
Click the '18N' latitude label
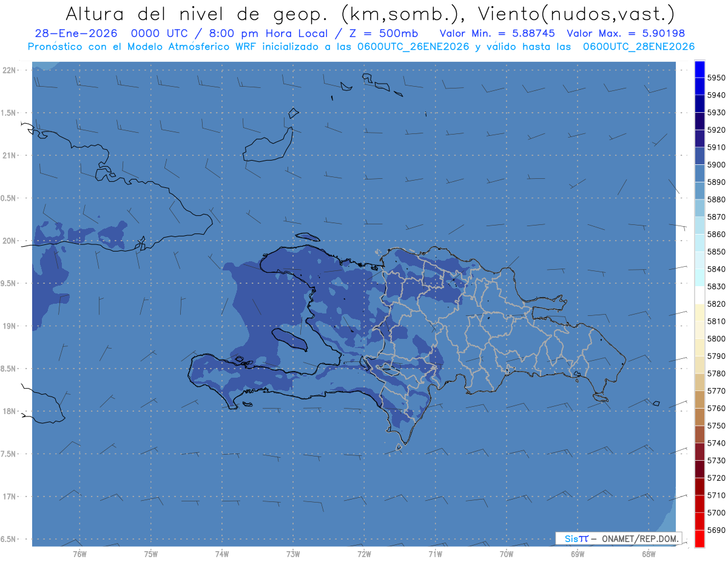pyautogui.click(x=8, y=412)
